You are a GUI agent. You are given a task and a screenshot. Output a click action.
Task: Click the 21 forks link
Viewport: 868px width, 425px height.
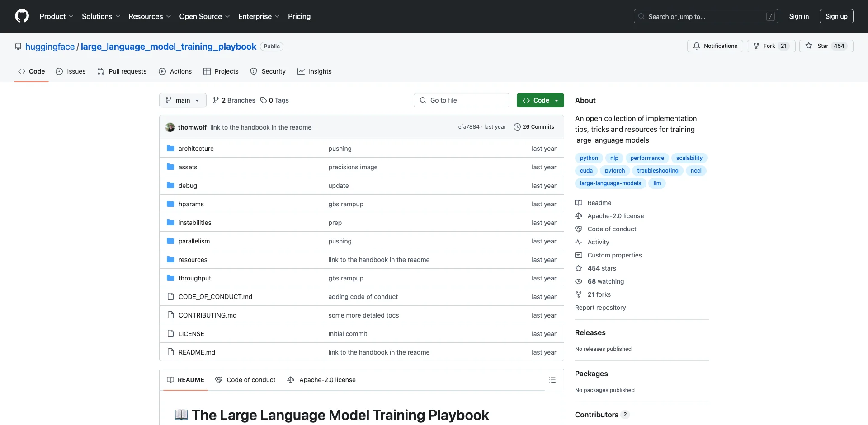tap(599, 294)
